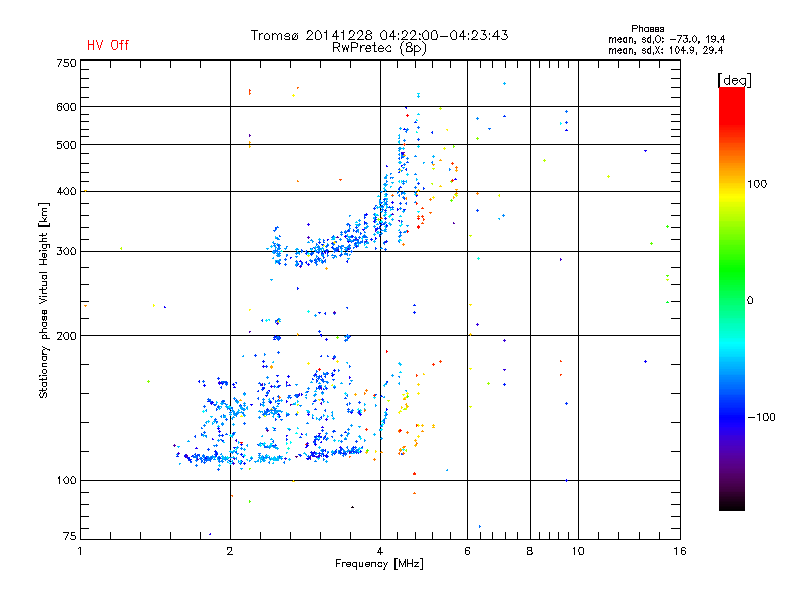Click the 'Stationary phase Virtual Height [km]' axis label
This screenshot has width=800, height=600.
(x=43, y=301)
